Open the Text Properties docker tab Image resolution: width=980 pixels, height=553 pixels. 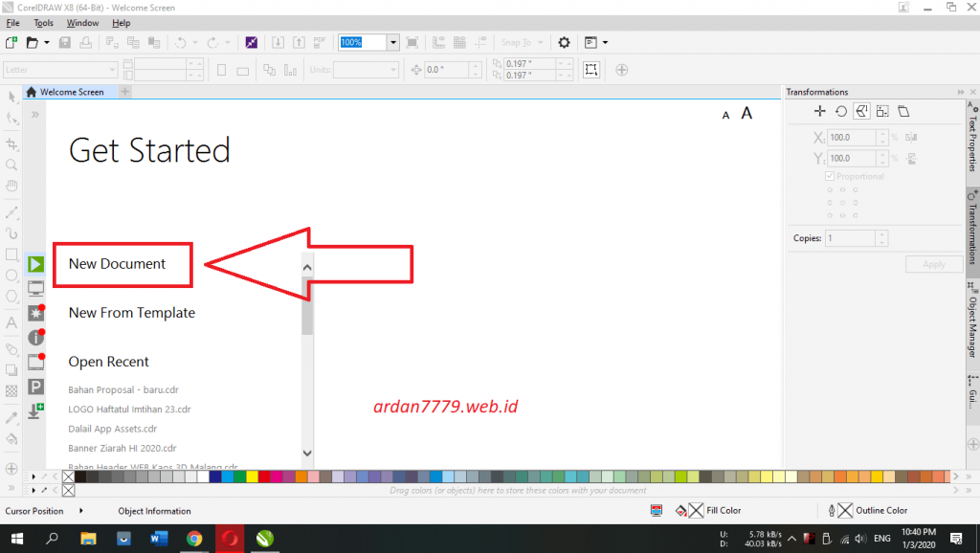(972, 138)
